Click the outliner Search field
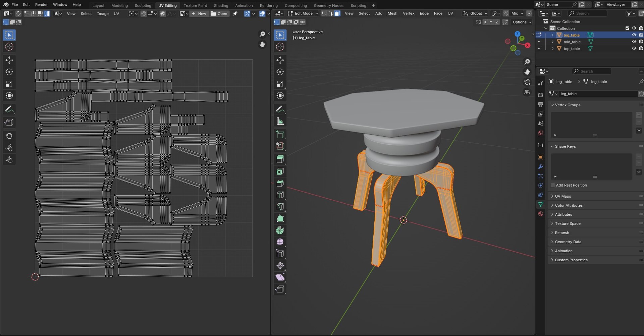Viewport: 644px width, 336px height. [588, 13]
